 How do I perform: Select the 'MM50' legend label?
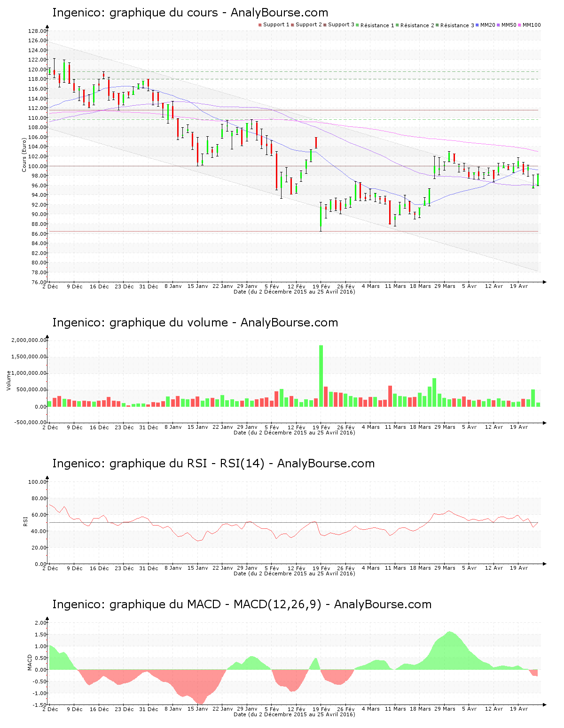click(509, 24)
